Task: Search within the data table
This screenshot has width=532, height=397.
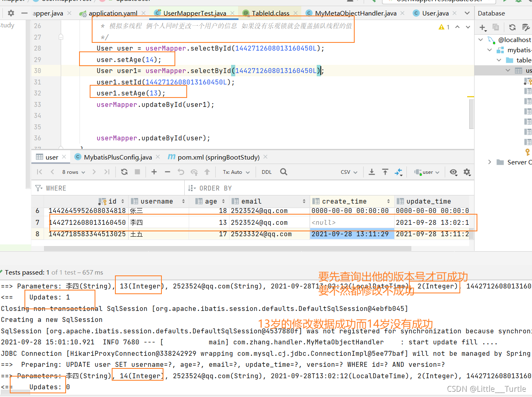Action: point(284,172)
